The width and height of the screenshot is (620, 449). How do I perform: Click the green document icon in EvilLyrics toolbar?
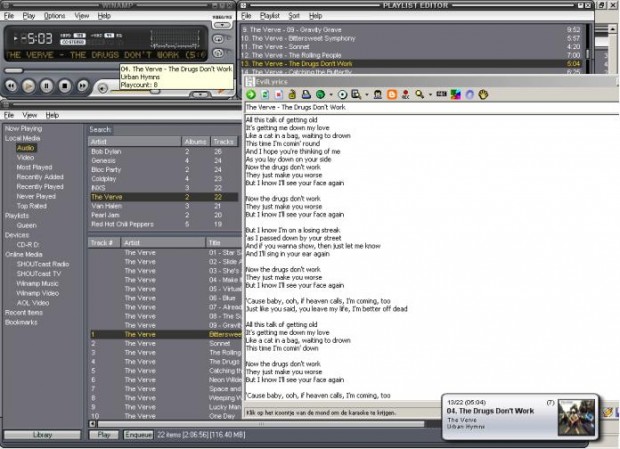(x=265, y=94)
